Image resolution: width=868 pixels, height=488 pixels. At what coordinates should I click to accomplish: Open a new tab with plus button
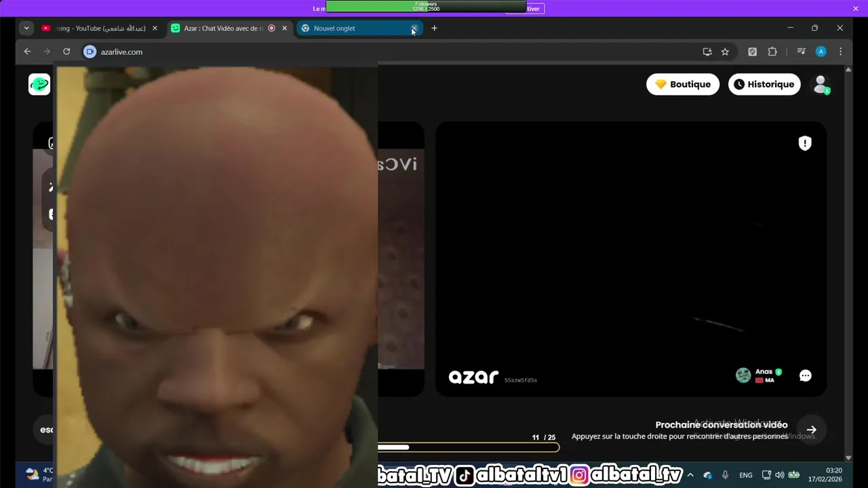tap(434, 28)
